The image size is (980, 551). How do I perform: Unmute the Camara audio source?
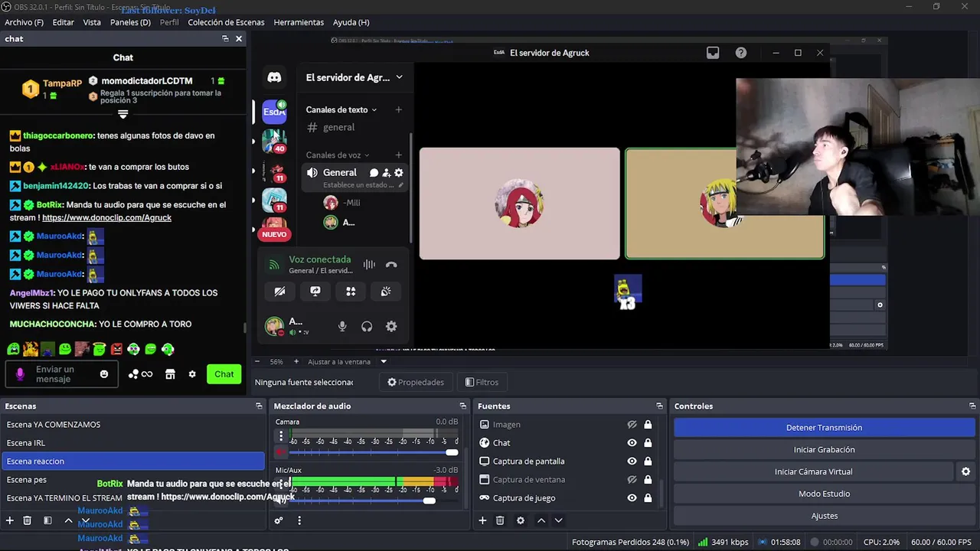coord(281,452)
